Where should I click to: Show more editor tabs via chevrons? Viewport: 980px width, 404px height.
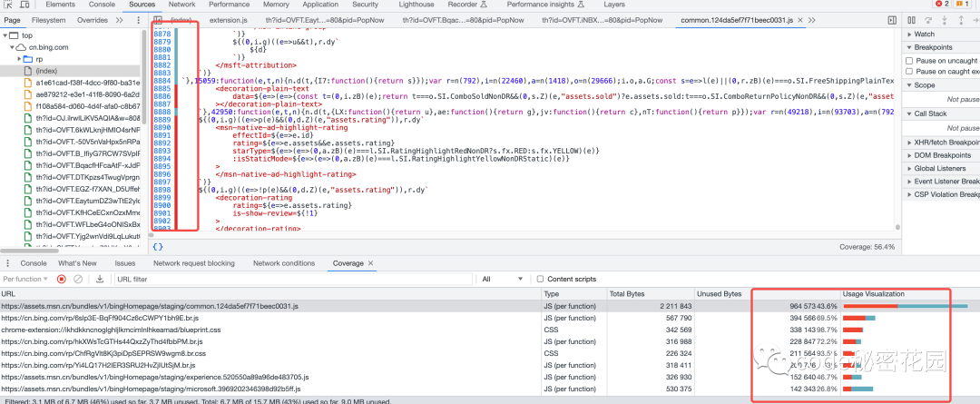(x=812, y=20)
